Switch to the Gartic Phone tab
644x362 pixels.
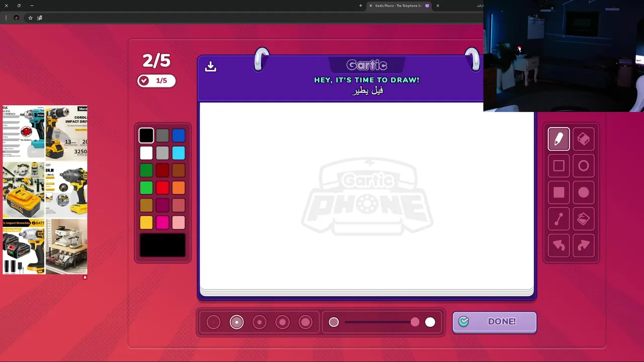[398, 6]
